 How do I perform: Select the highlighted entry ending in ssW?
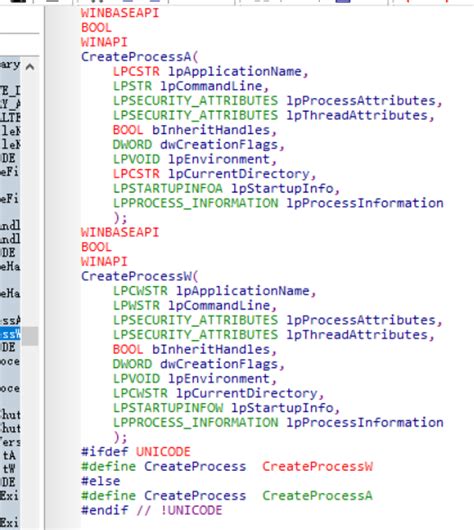point(10,334)
